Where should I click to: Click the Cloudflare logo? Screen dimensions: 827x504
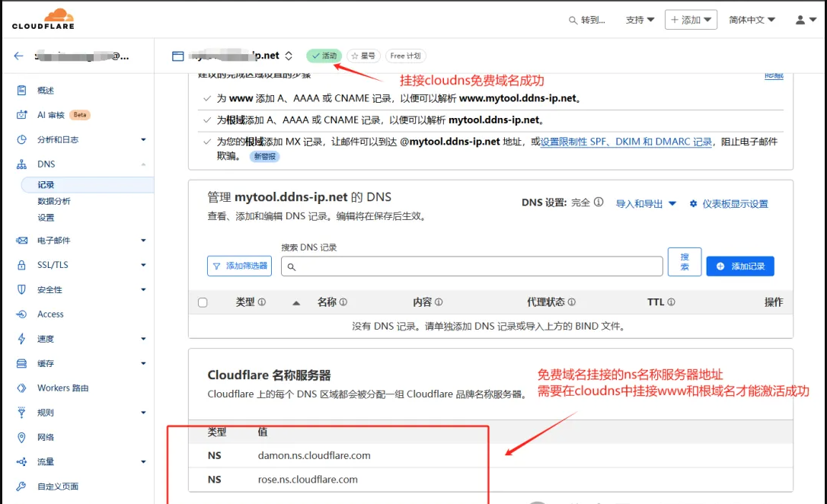tap(43, 19)
